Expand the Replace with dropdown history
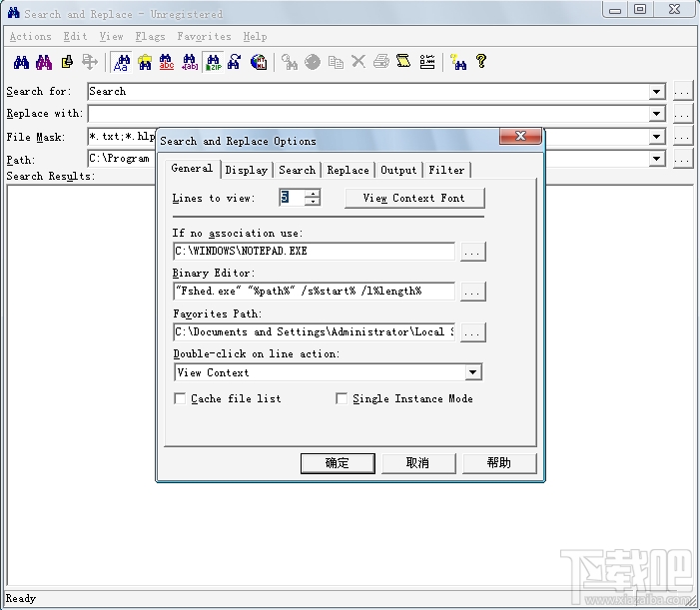This screenshot has height=610, width=700. click(656, 114)
